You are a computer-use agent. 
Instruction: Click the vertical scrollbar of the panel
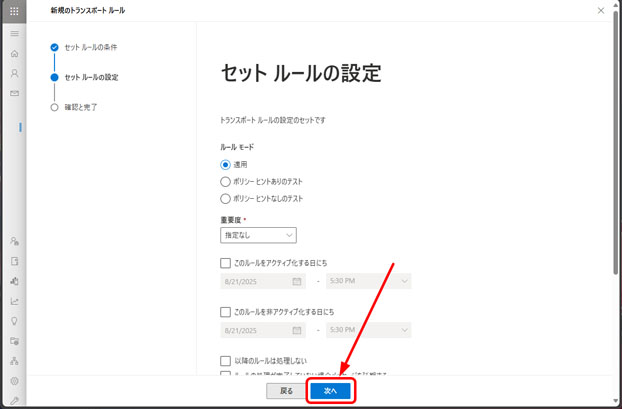[x=615, y=143]
